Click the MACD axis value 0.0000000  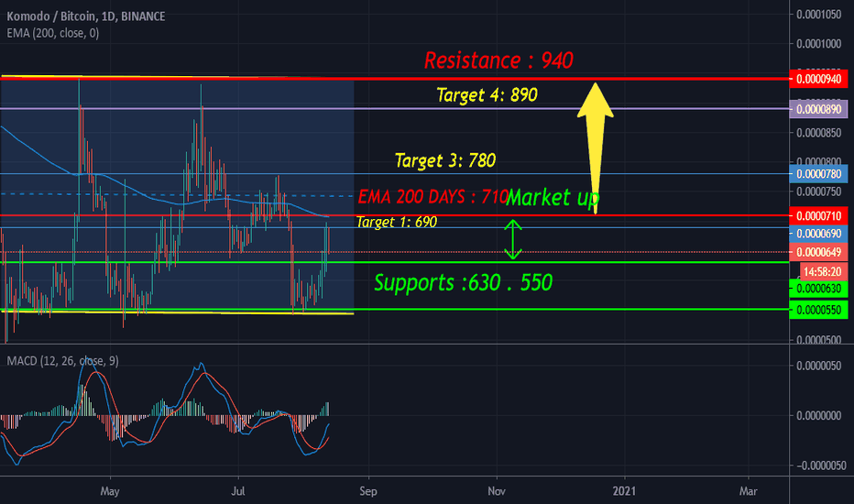coord(819,416)
